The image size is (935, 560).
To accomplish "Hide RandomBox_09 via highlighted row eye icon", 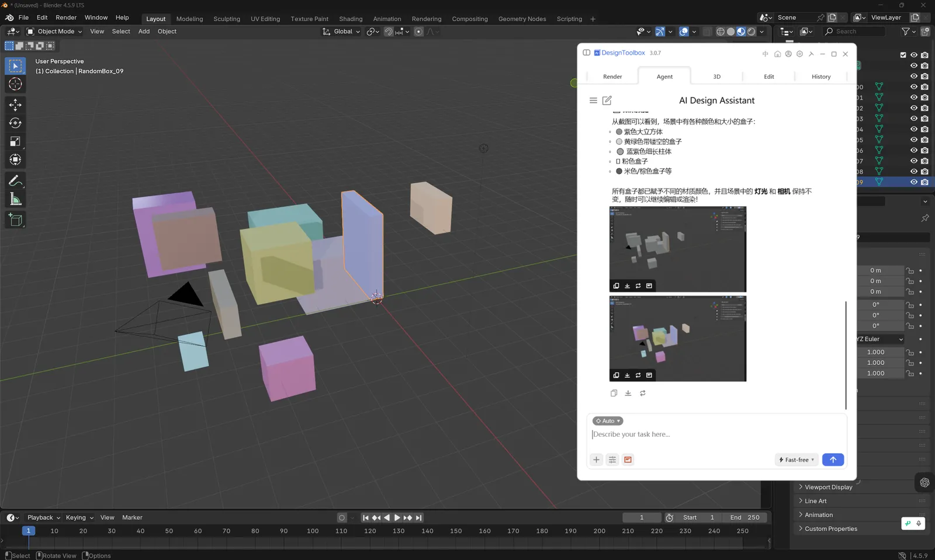I will pyautogui.click(x=913, y=182).
